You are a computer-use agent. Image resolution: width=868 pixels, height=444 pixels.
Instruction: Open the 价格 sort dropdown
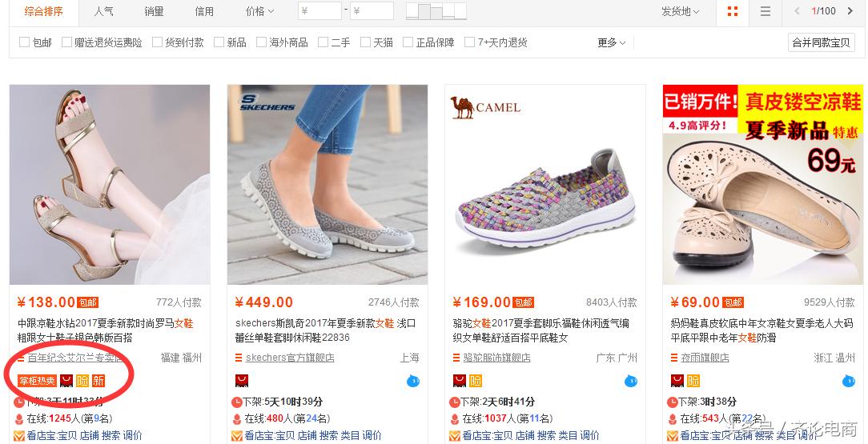coord(259,11)
